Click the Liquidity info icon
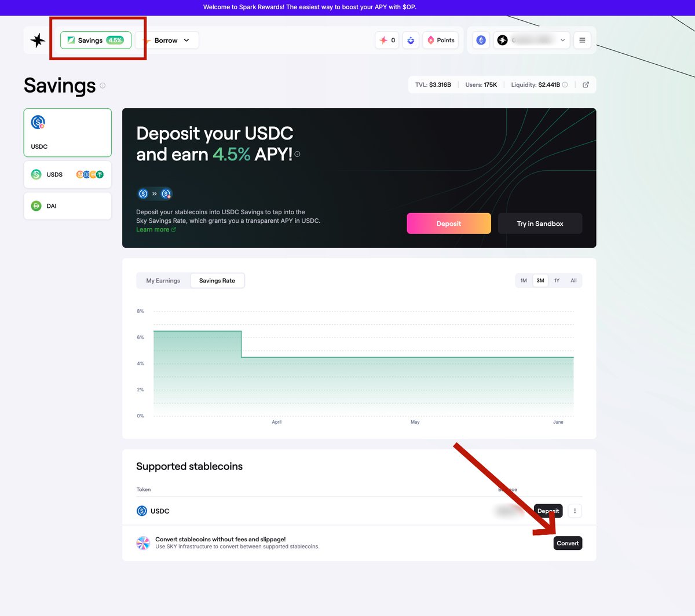The width and height of the screenshot is (695, 616). pyautogui.click(x=565, y=85)
